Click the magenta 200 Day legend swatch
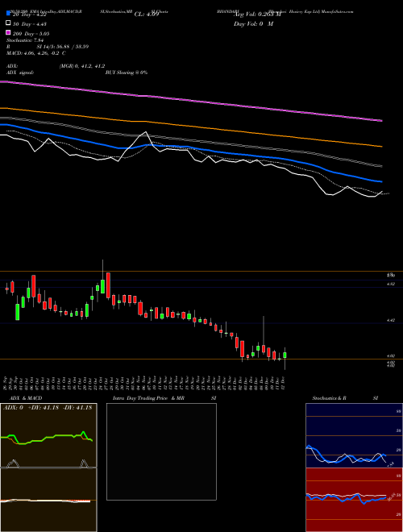The image size is (403, 532). point(8,33)
